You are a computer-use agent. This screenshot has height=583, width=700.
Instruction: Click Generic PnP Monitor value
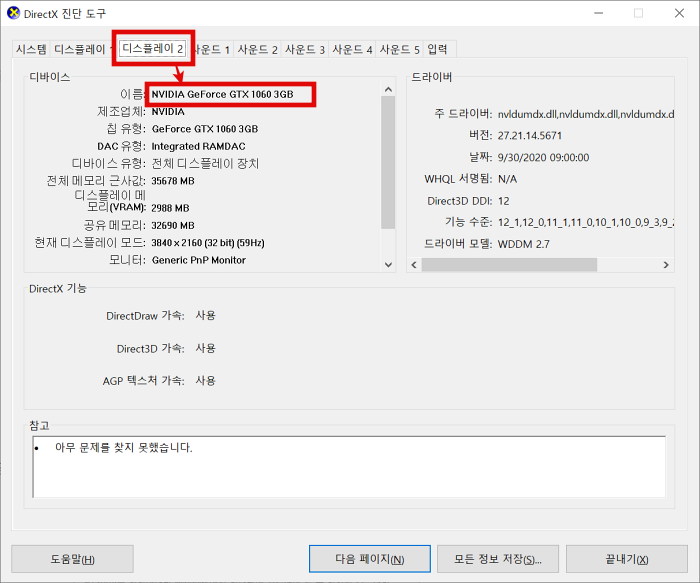[199, 260]
